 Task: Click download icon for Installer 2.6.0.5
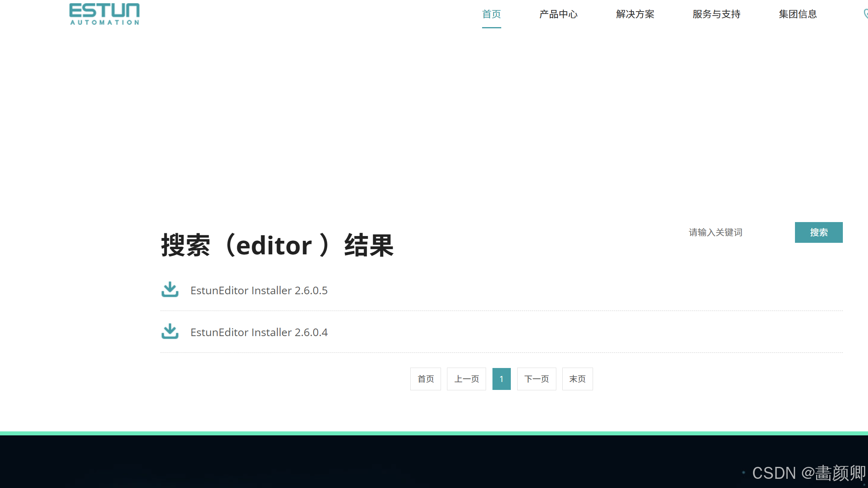tap(170, 290)
